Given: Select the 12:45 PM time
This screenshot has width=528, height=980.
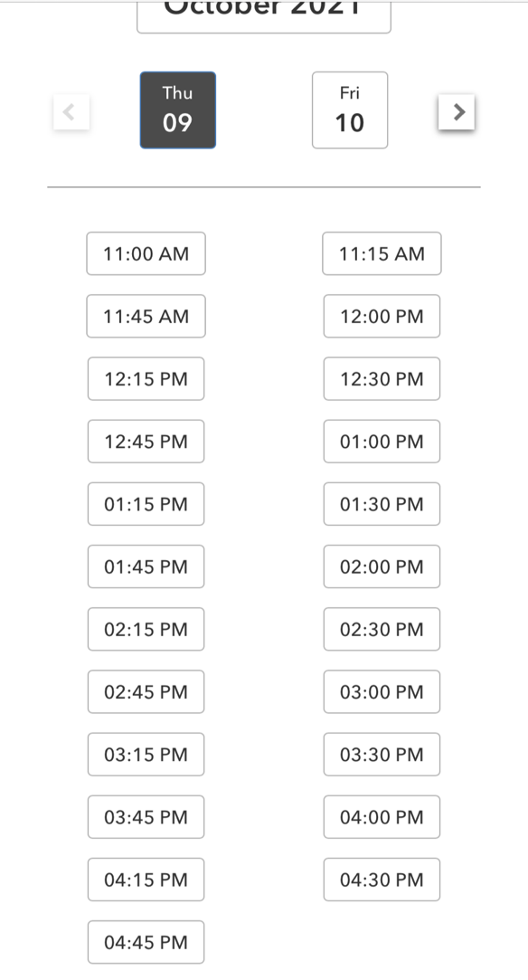Looking at the screenshot, I should click(146, 442).
